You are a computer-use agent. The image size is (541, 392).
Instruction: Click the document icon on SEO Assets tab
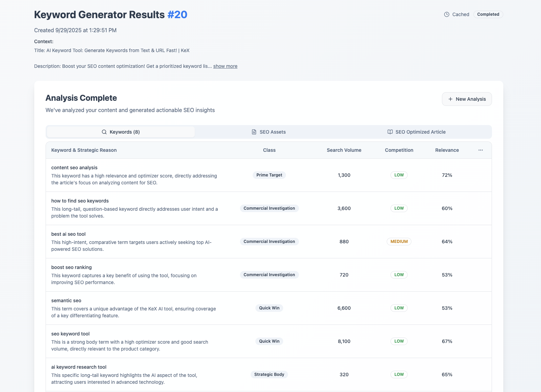coord(254,132)
